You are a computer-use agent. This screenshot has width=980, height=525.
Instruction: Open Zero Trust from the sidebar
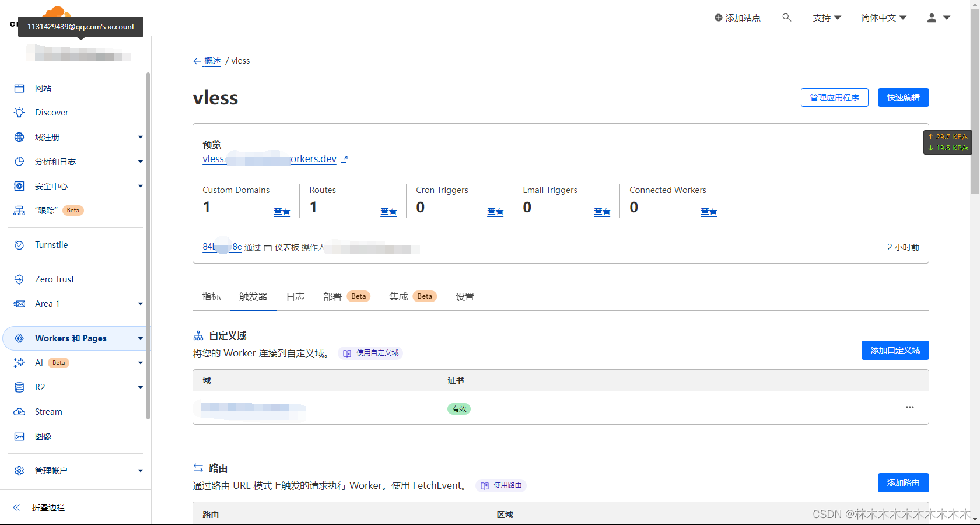point(54,279)
